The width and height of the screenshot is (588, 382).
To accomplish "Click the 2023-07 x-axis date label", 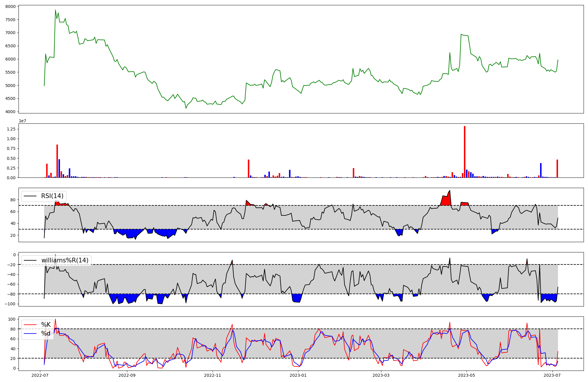I will point(552,375).
